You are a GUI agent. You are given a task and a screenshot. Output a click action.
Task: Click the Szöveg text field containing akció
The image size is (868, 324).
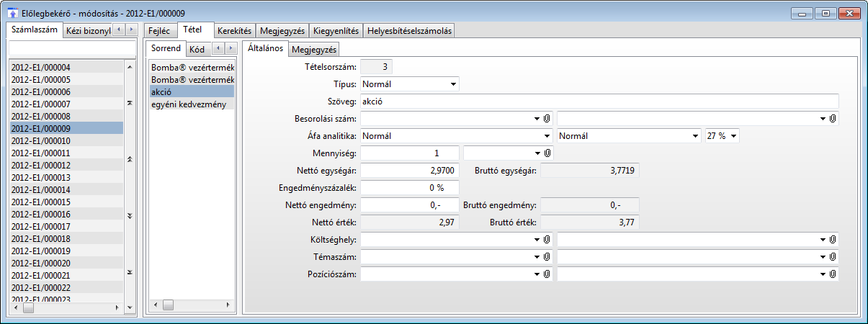point(599,101)
